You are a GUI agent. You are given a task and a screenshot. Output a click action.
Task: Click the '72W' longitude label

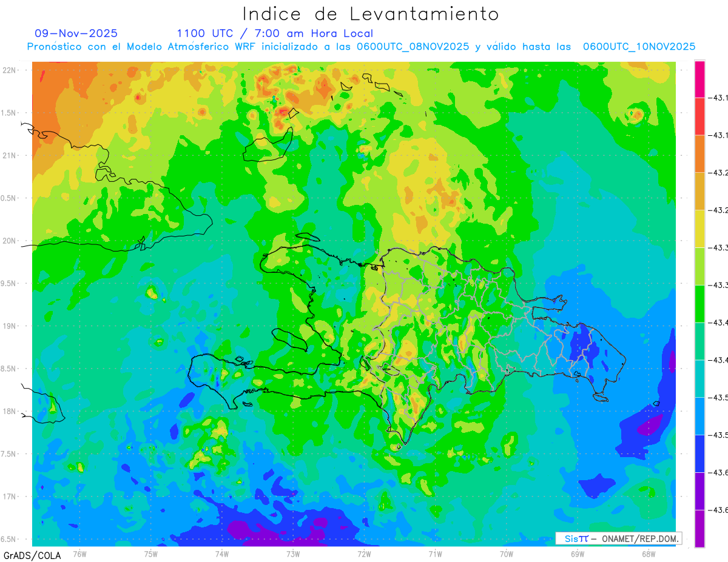364,553
